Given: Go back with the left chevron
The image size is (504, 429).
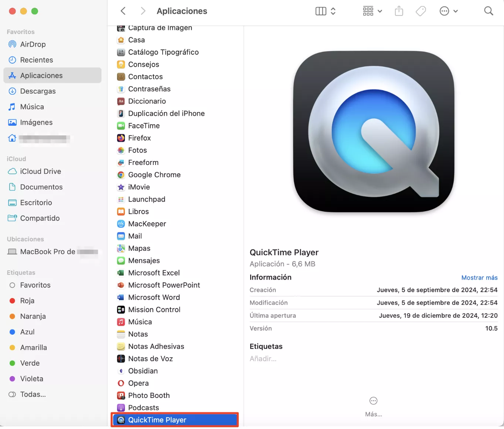Looking at the screenshot, I should (123, 11).
